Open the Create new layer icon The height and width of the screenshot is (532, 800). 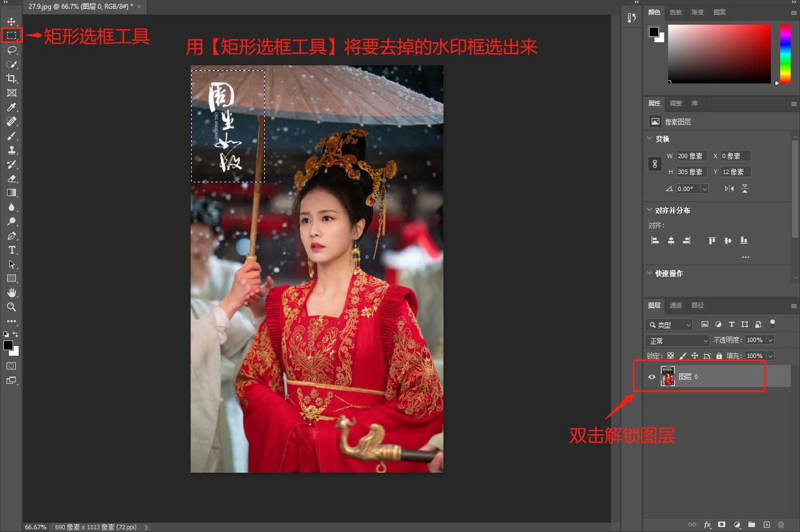(x=766, y=525)
